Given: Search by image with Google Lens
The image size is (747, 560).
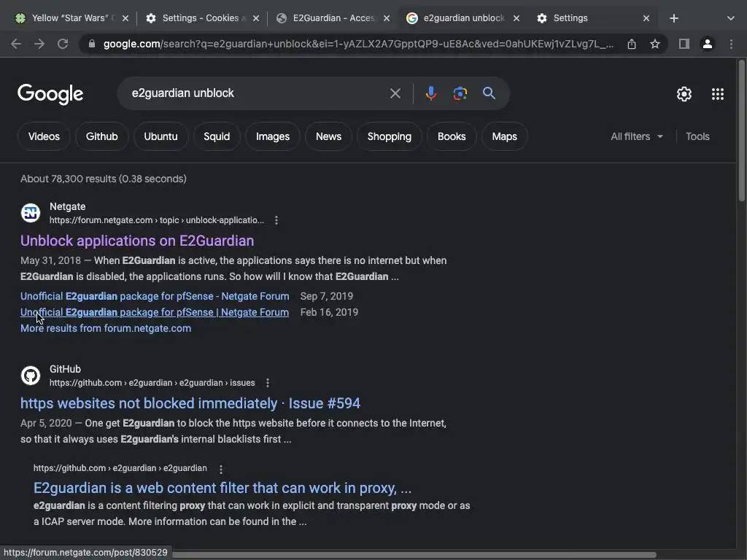Looking at the screenshot, I should click(x=460, y=93).
